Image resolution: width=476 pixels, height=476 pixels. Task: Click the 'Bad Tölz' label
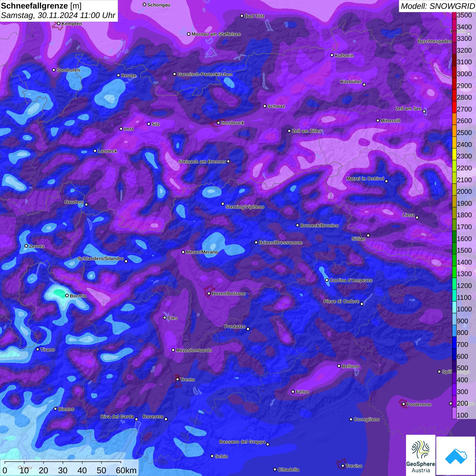(x=254, y=16)
